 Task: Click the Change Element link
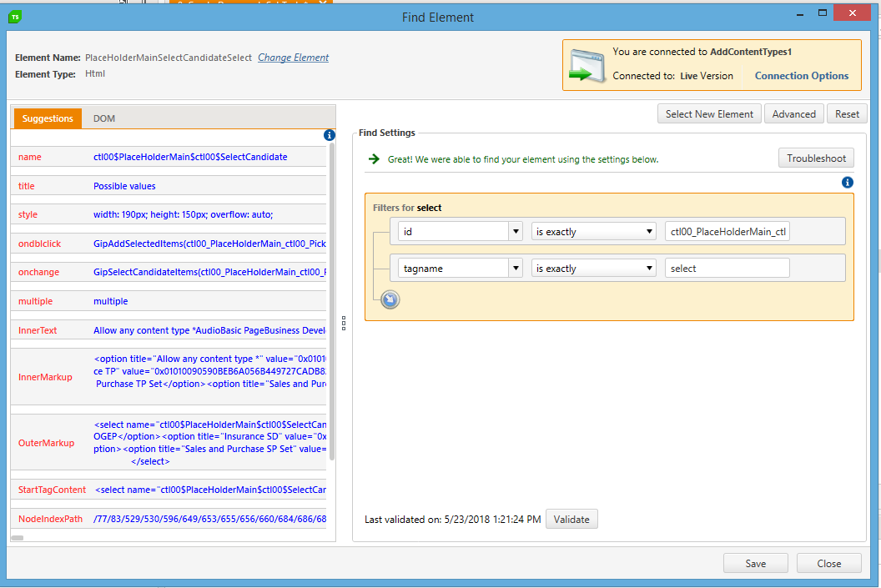(293, 58)
